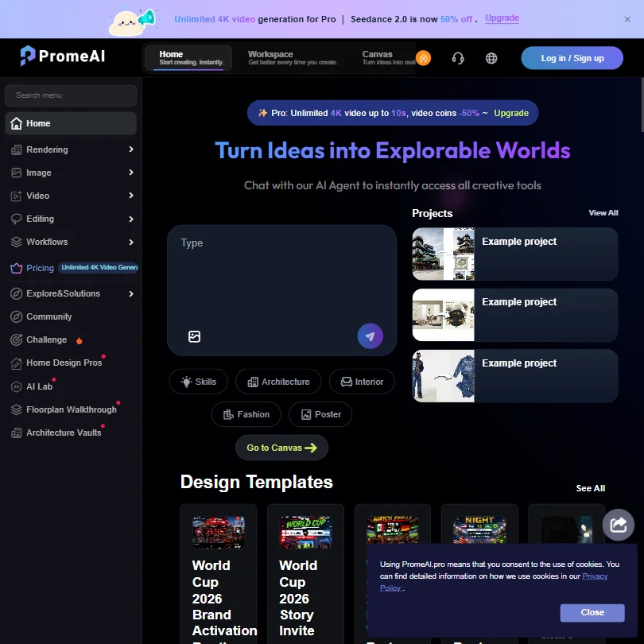Click the Home Design Pros icon
Viewport: 644px width, 644px height.
[x=17, y=363]
